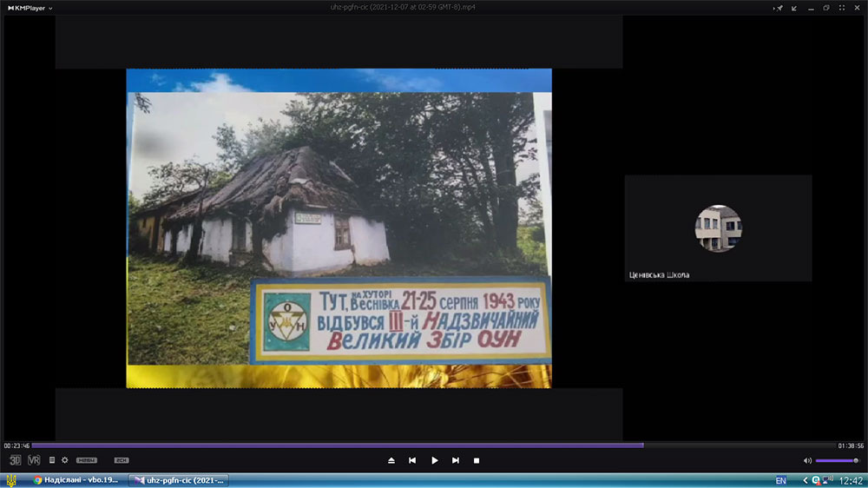Click the eject/open file button
Screen dimensions: 868x488
pos(391,460)
